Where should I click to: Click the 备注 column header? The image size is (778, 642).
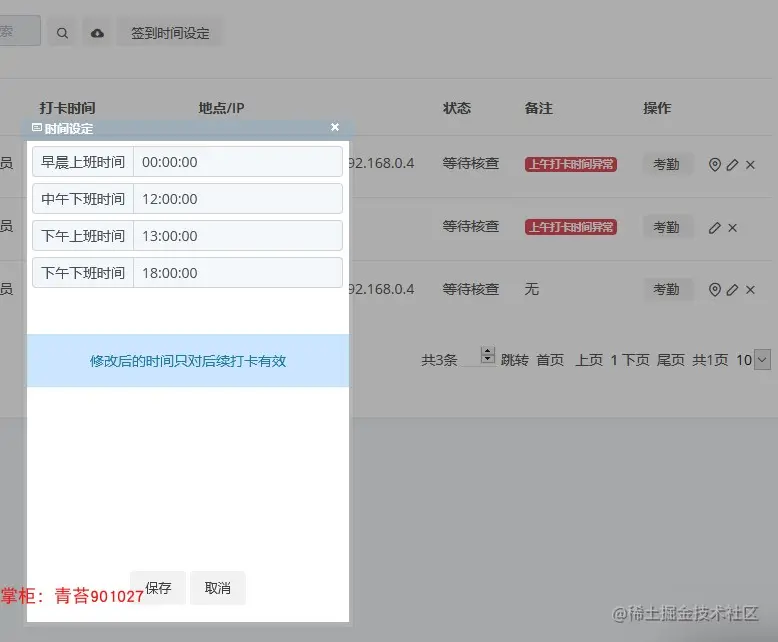coord(539,108)
